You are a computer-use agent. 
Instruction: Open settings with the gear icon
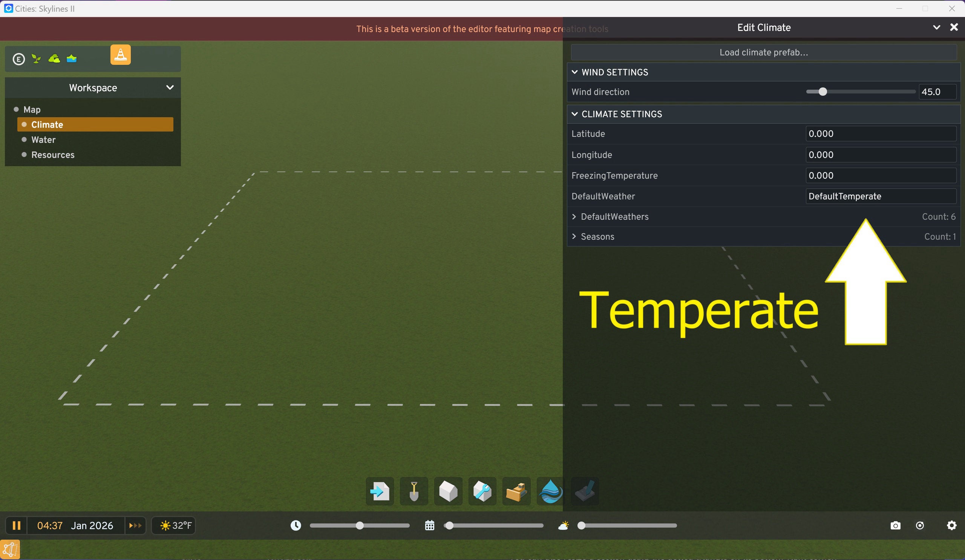pos(951,526)
